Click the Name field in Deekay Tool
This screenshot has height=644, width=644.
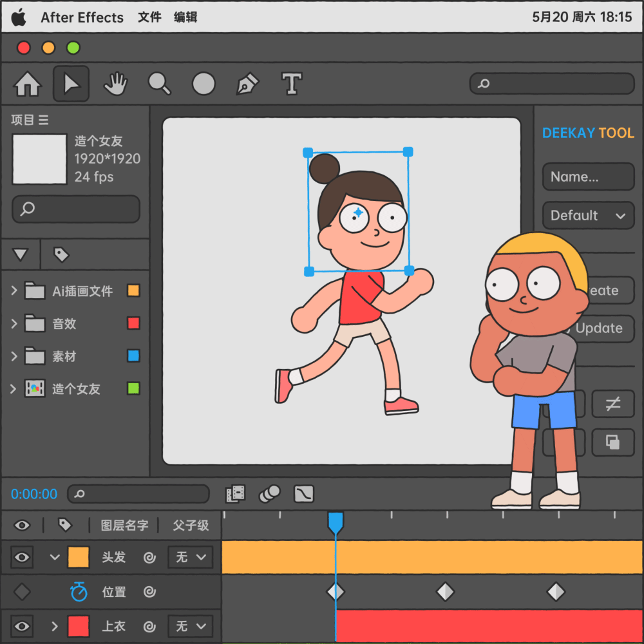click(x=588, y=176)
